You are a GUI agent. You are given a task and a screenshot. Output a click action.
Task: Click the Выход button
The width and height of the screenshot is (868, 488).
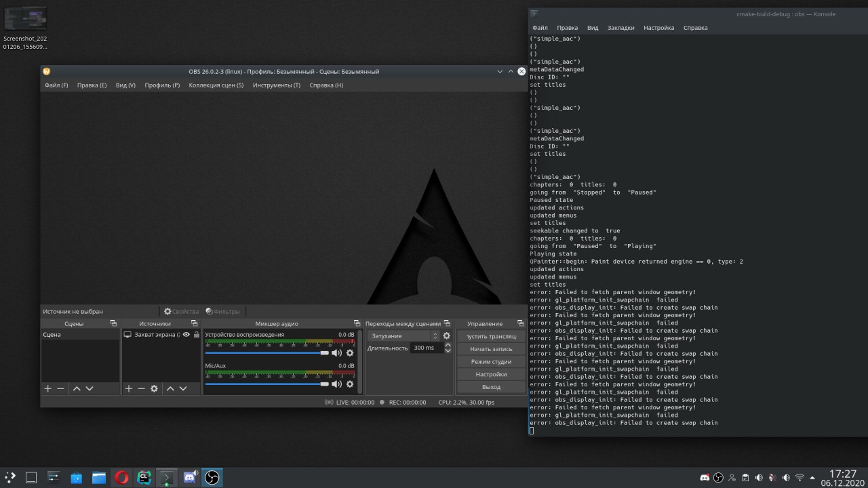click(x=491, y=387)
